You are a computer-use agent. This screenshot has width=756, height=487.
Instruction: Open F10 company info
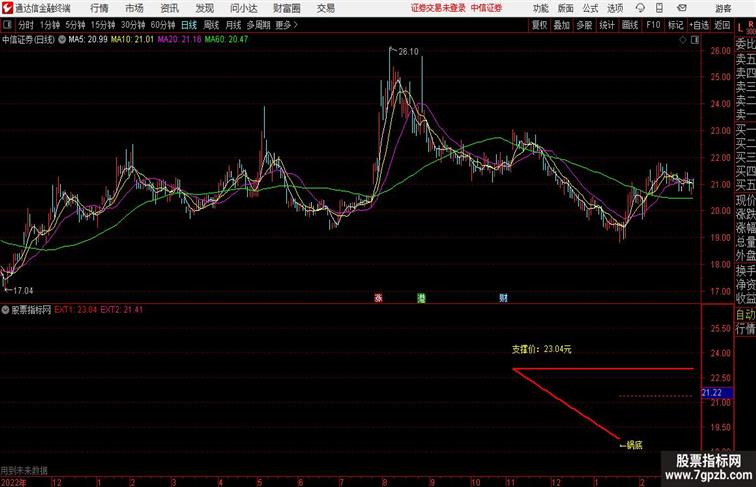653,25
